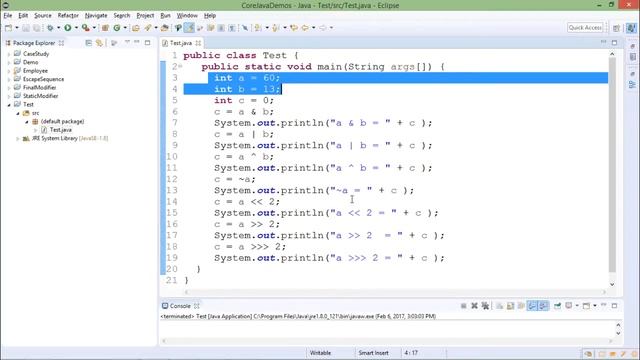Open the Project menu

145,16
